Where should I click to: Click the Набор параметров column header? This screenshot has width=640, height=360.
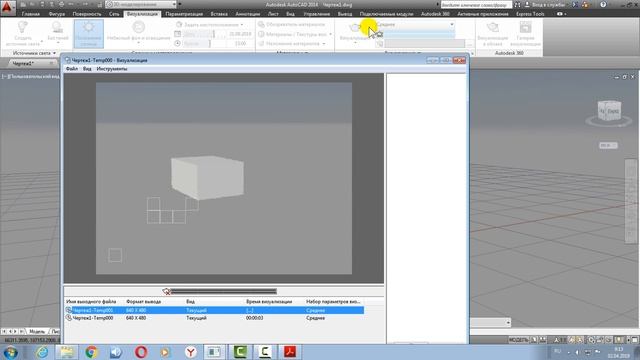[333, 302]
